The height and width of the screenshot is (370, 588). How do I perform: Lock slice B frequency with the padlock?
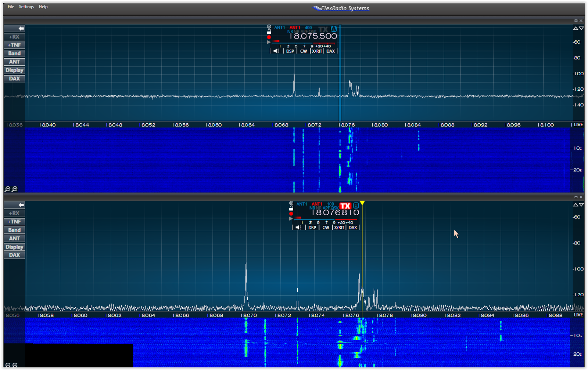[291, 208]
